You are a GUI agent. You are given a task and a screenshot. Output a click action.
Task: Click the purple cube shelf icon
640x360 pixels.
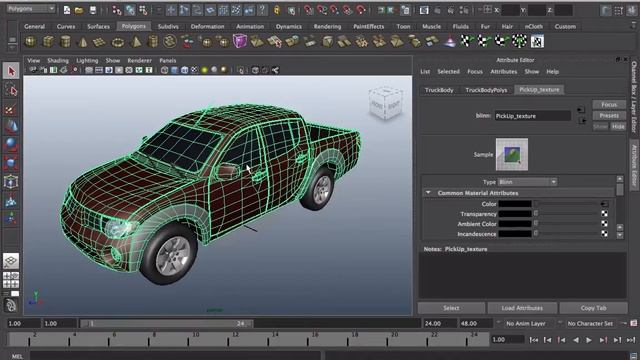tap(240, 41)
